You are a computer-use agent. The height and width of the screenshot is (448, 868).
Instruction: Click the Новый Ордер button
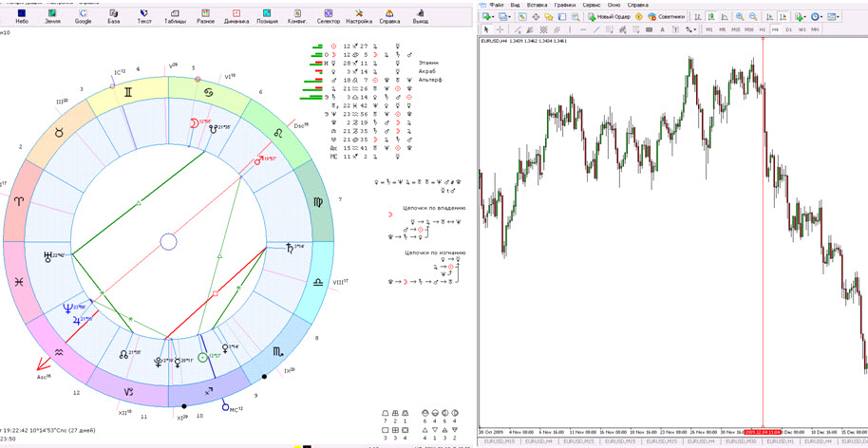pyautogui.click(x=609, y=16)
